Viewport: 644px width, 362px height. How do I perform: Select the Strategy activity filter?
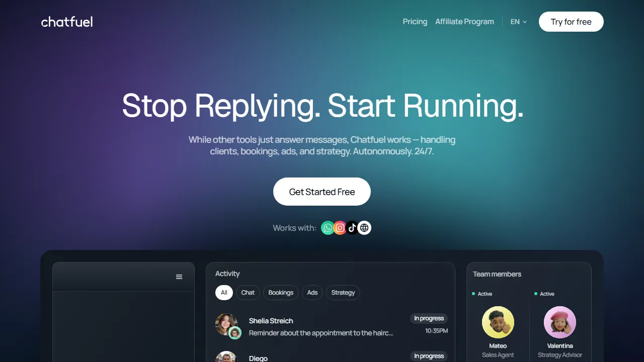(343, 293)
